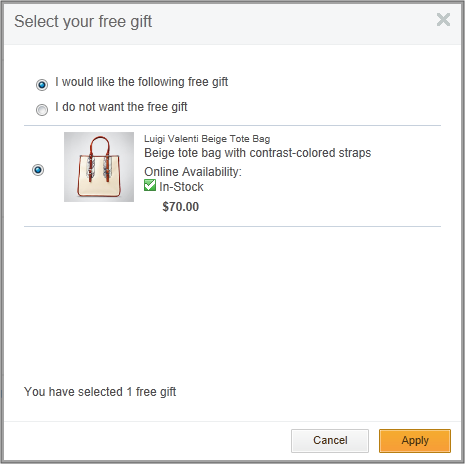
Task: Click the "In-Stock" status text
Action: [x=181, y=187]
